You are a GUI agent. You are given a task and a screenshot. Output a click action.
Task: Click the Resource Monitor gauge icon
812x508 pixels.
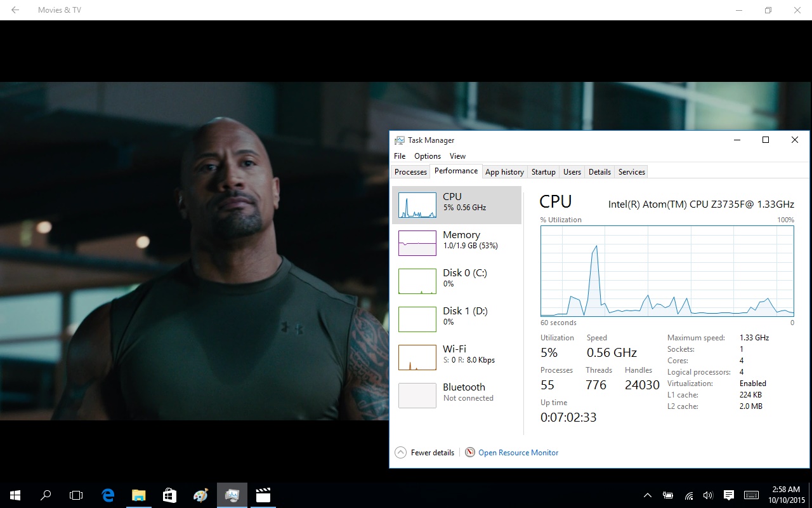(470, 453)
